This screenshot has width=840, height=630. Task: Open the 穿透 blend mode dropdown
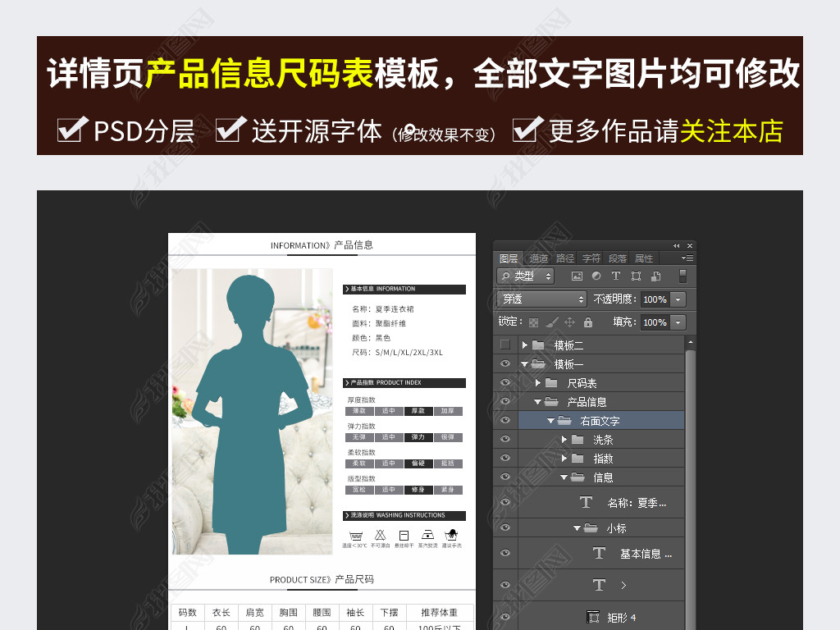[541, 299]
